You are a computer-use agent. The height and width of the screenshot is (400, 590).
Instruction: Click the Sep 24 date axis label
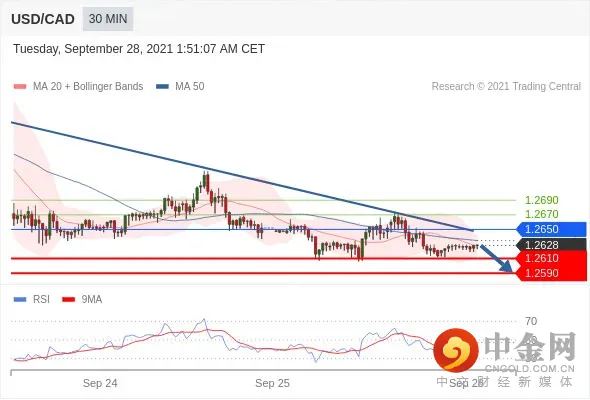[x=100, y=383]
